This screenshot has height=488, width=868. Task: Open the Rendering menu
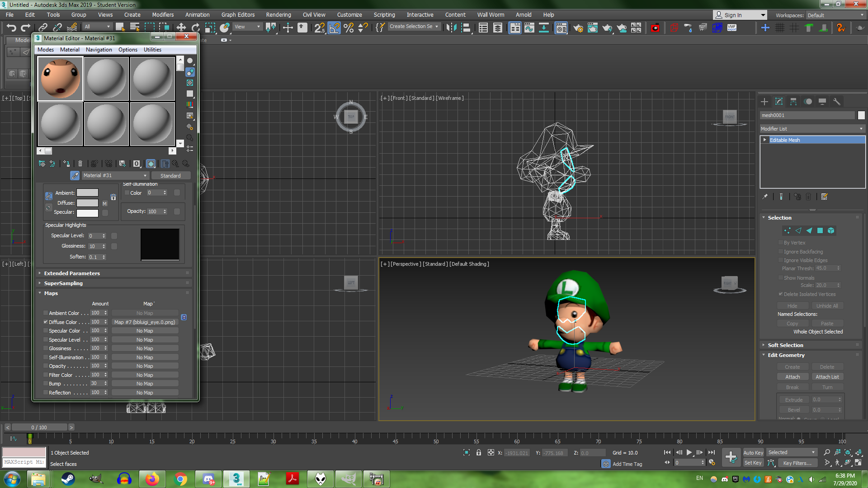(x=278, y=14)
